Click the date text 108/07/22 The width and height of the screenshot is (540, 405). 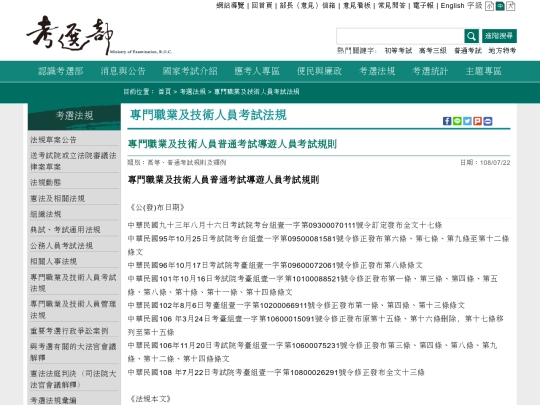(495, 163)
